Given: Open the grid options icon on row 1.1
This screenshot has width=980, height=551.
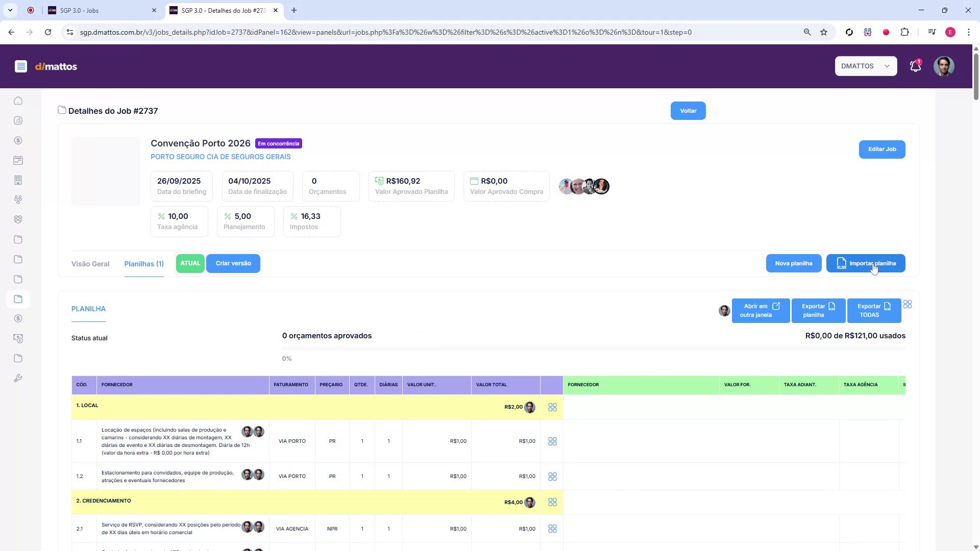Looking at the screenshot, I should pyautogui.click(x=552, y=441).
